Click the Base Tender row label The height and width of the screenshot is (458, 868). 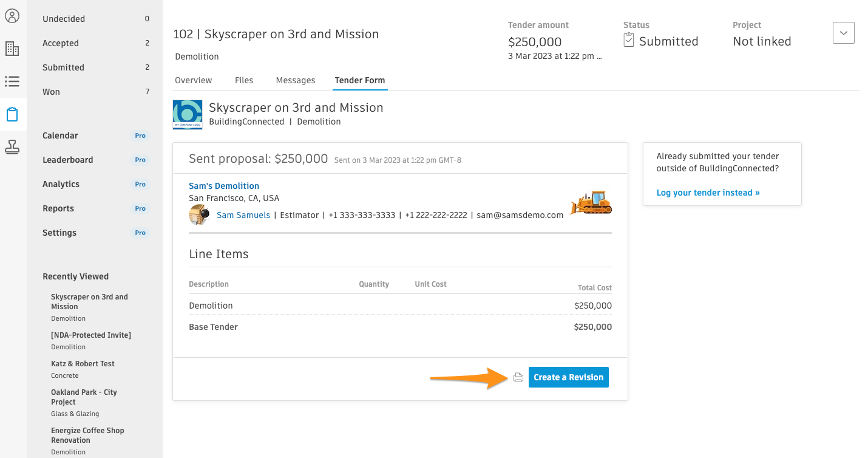tap(213, 327)
